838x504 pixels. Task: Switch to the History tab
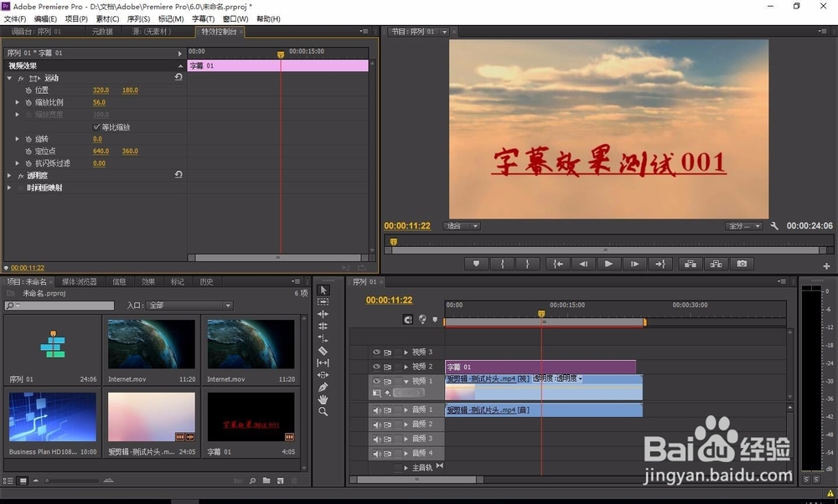click(206, 281)
